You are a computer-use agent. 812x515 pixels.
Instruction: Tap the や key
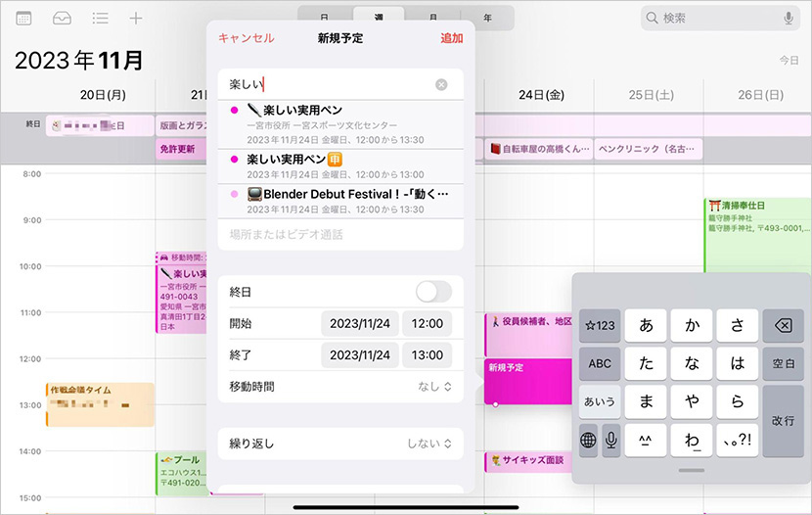click(x=692, y=402)
